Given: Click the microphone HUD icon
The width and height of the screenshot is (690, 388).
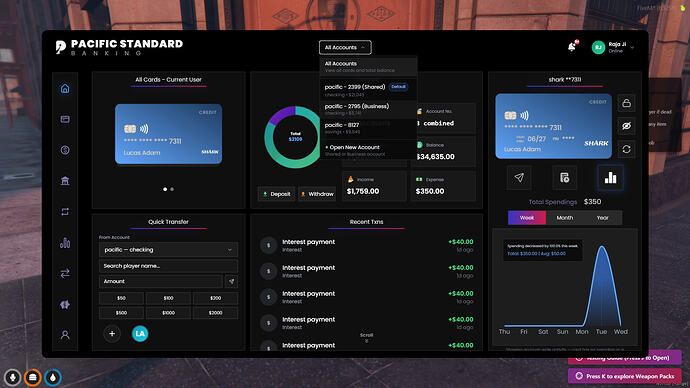Looking at the screenshot, I should (x=12, y=377).
